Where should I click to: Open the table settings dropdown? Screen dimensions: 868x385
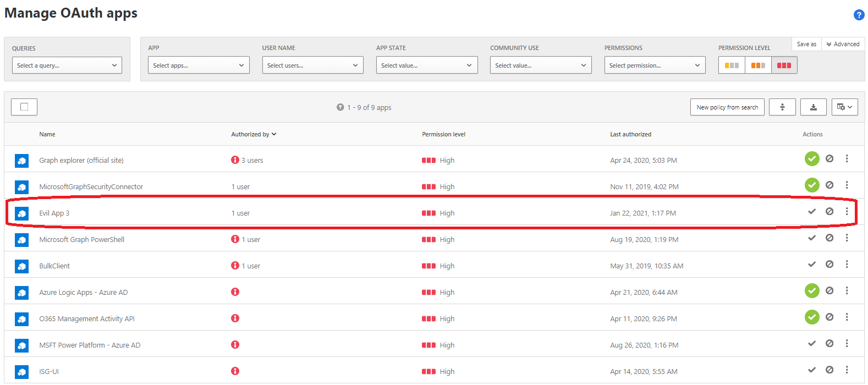845,107
